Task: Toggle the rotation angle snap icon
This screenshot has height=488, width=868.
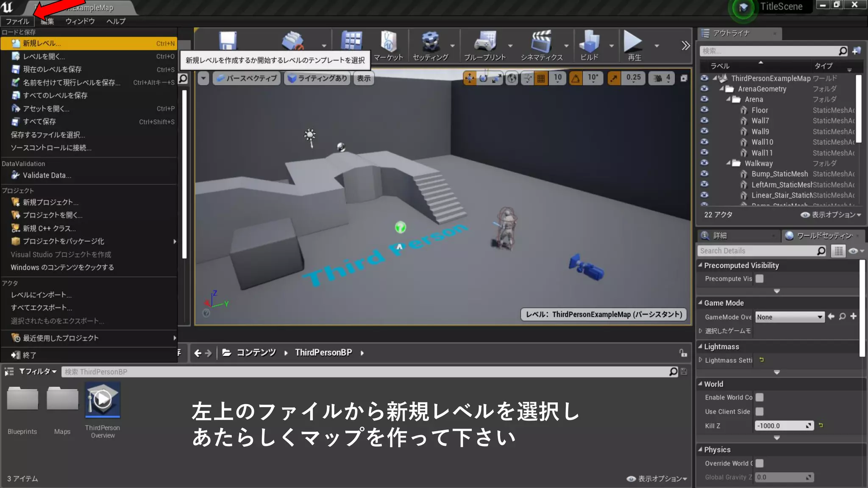Action: (x=576, y=78)
